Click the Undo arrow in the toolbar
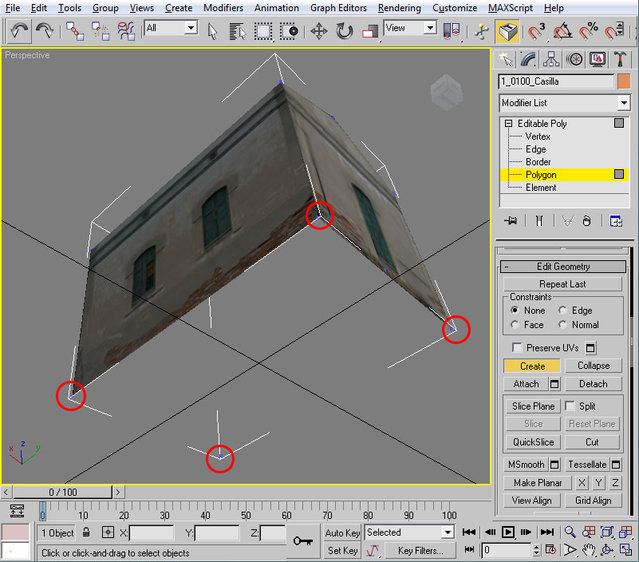This screenshot has height=562, width=639. (20, 31)
